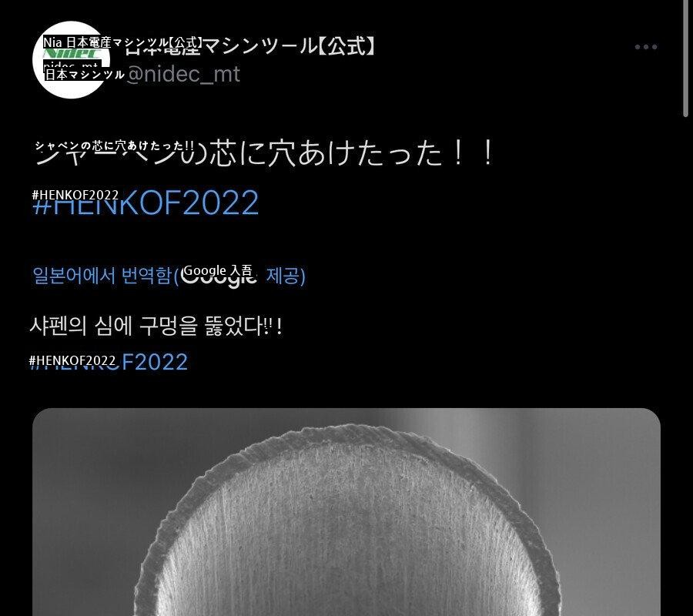Screen dimensions: 693x616
Task: Toggle the 일본어에서 번역함 translation link
Action: [x=102, y=276]
